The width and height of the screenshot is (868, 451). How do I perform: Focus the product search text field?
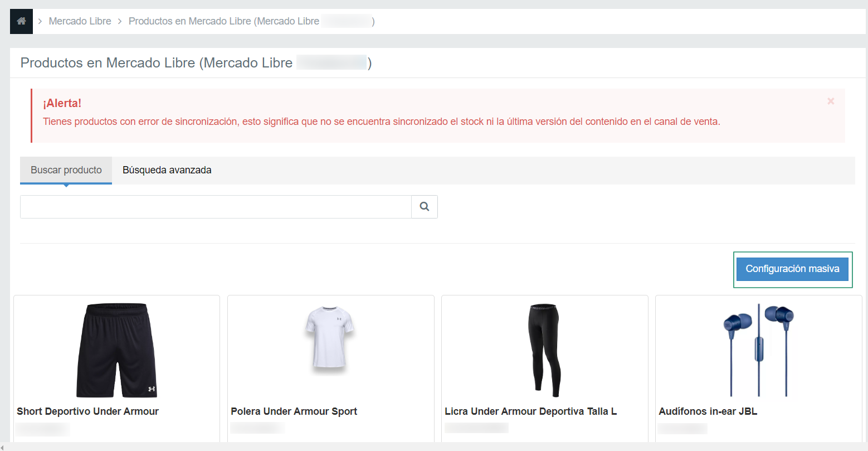click(x=216, y=207)
